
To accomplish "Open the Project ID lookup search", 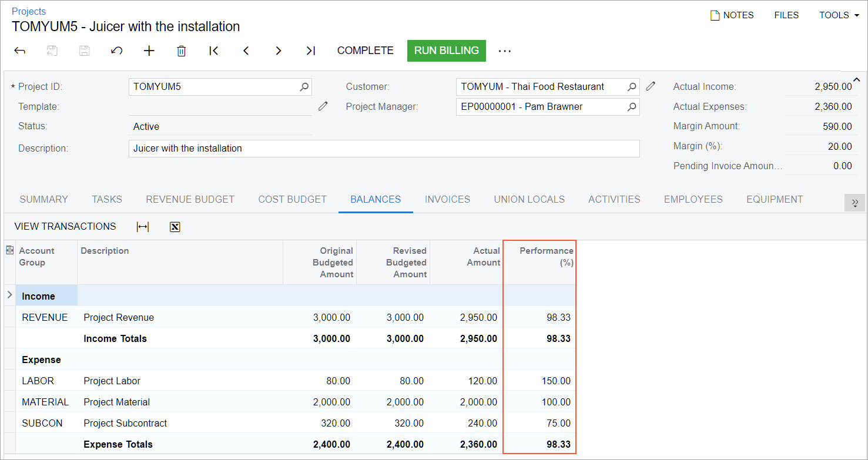I will (304, 87).
